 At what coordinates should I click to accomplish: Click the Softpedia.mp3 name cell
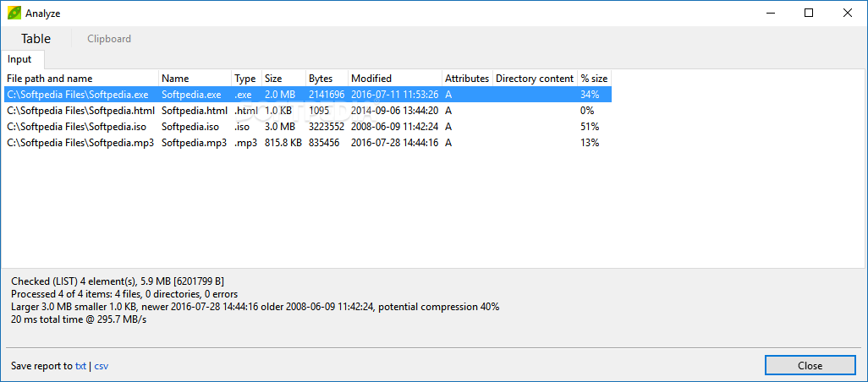195,143
